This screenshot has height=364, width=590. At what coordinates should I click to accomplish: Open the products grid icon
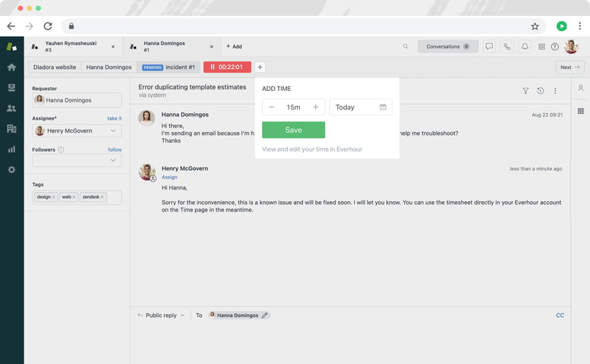(x=541, y=46)
